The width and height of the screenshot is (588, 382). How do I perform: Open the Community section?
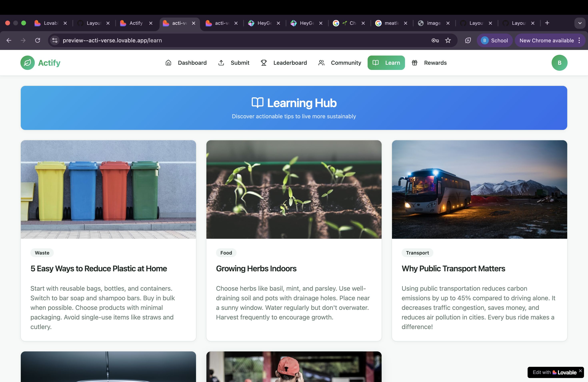tap(340, 63)
